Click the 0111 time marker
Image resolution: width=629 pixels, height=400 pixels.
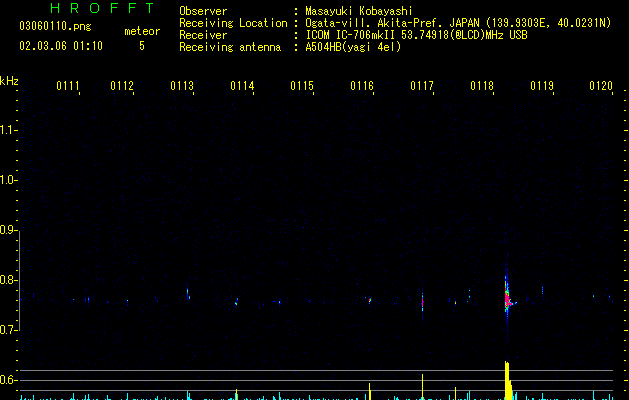click(x=67, y=86)
